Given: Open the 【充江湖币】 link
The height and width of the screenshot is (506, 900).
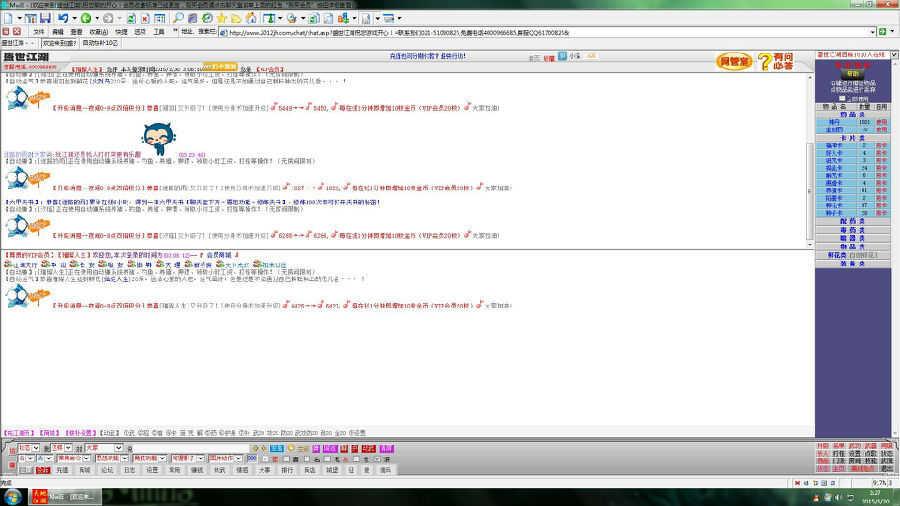Looking at the screenshot, I should [x=19, y=433].
